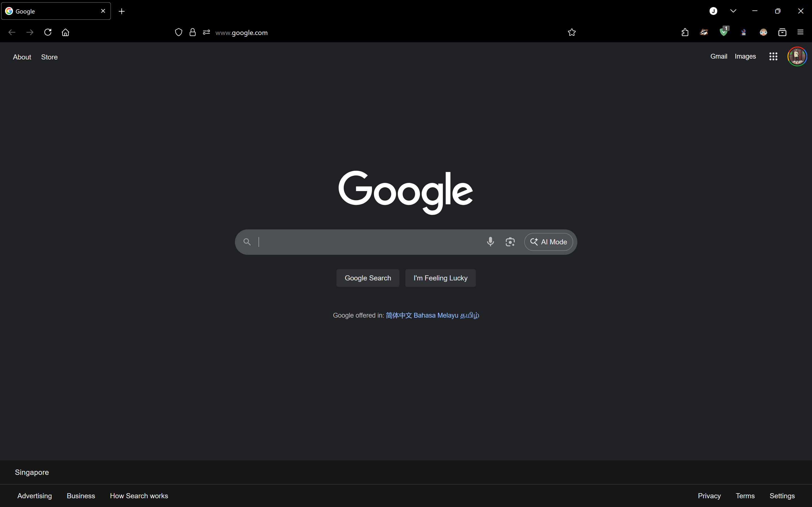Click the Google logo

406,192
